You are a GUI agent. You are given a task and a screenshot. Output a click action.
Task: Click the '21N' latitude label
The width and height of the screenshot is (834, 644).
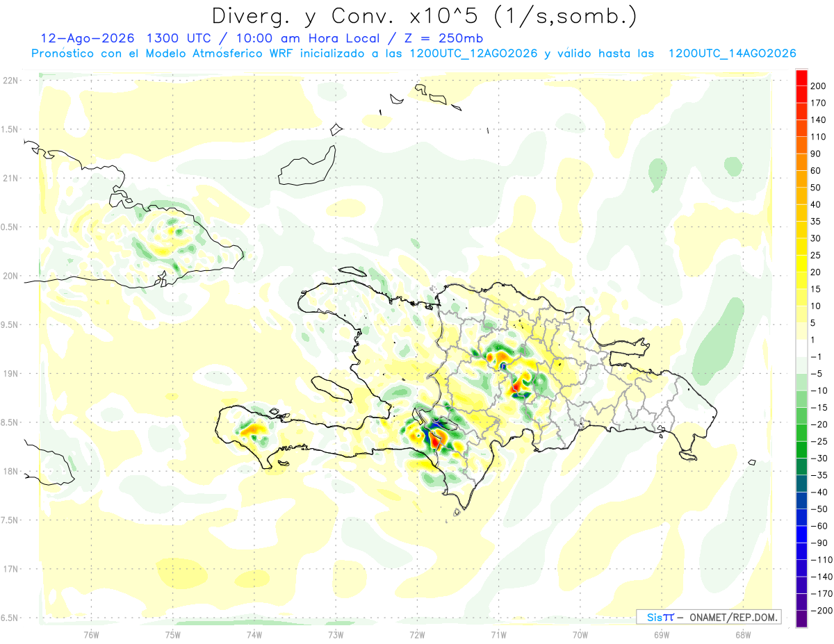coord(10,179)
